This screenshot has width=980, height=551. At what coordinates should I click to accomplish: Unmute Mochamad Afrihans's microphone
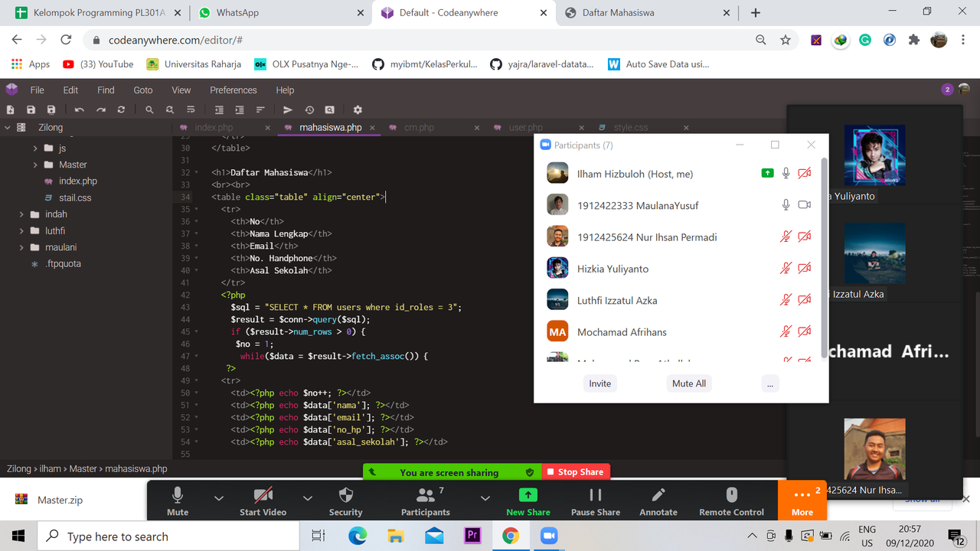pyautogui.click(x=786, y=331)
